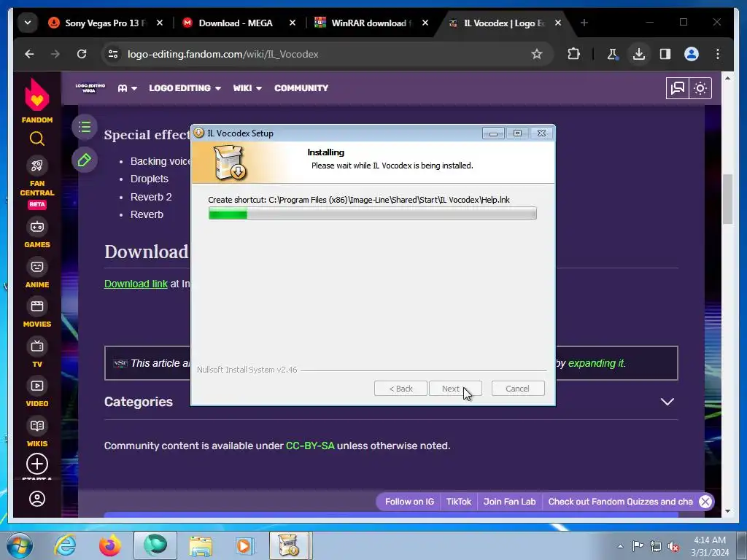Click the expanding it link

[x=597, y=363]
